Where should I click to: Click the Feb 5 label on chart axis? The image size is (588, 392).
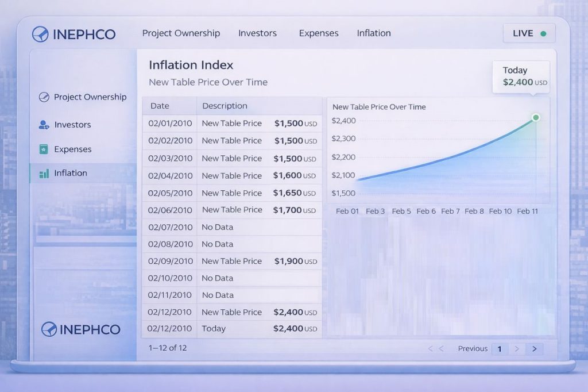click(x=401, y=211)
